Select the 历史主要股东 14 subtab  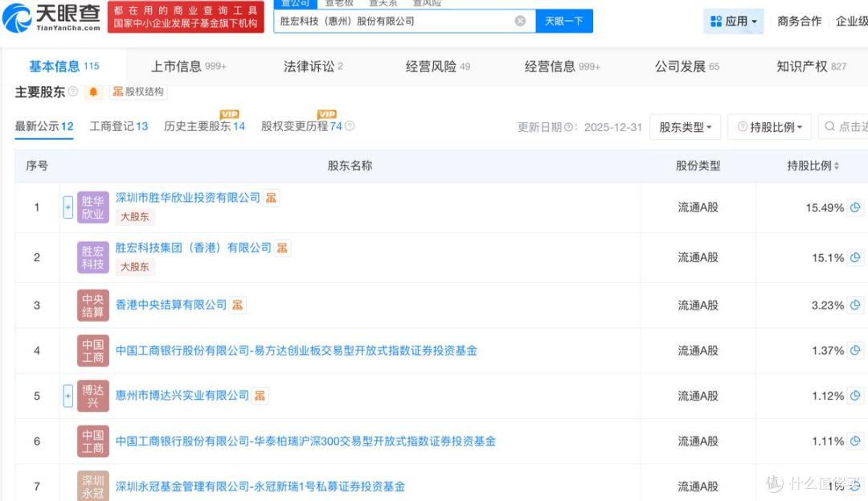204,126
